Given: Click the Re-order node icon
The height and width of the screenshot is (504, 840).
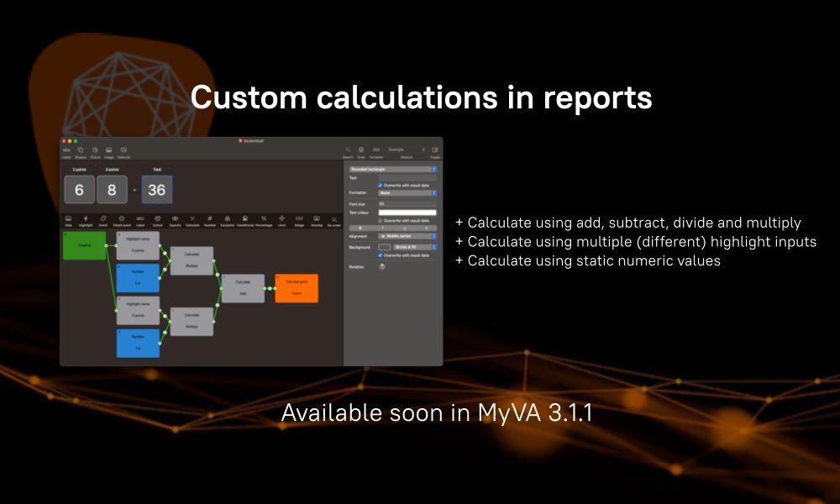Looking at the screenshot, I should pyautogui.click(x=333, y=221).
